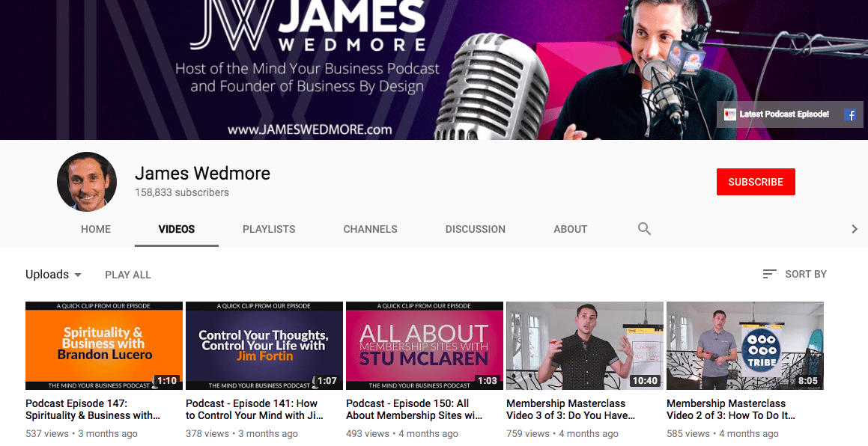This screenshot has width=868, height=446.
Task: Play the 8:05 TRIBE video thumbnail
Action: [x=745, y=346]
